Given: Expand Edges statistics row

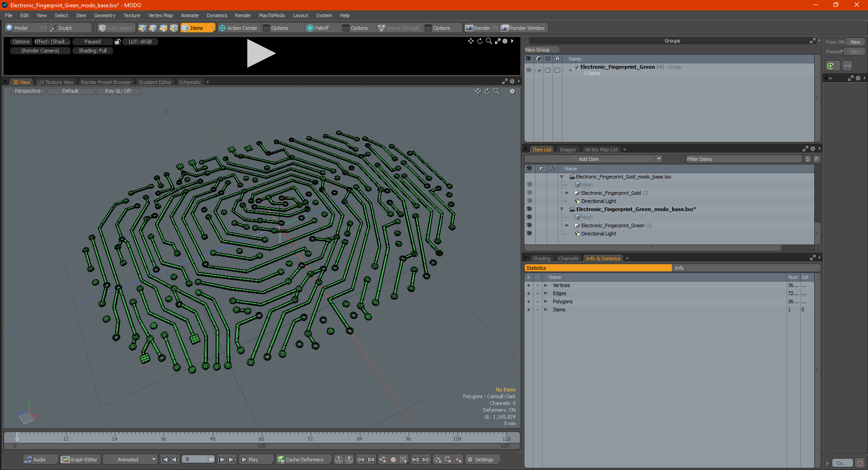Looking at the screenshot, I should pos(546,293).
